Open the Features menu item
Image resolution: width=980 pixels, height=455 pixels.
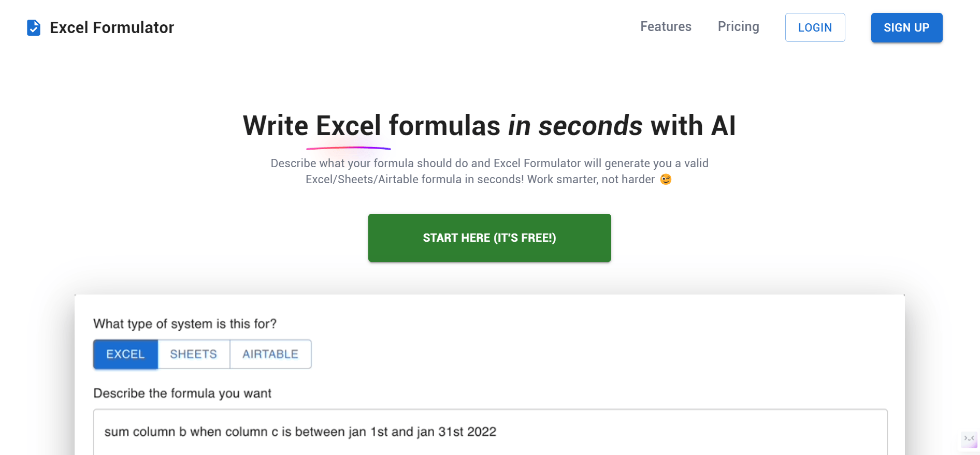(x=666, y=26)
